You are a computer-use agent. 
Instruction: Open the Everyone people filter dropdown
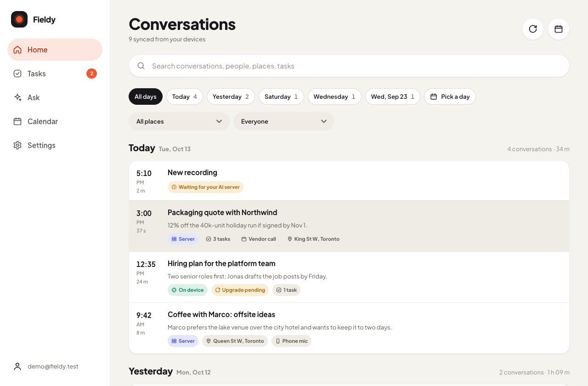click(x=284, y=121)
